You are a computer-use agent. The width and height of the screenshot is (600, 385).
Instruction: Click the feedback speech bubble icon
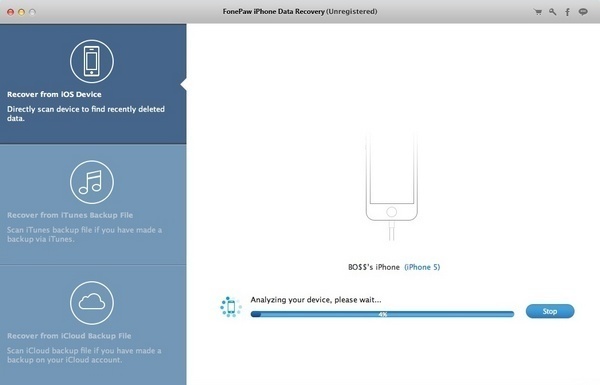[583, 12]
